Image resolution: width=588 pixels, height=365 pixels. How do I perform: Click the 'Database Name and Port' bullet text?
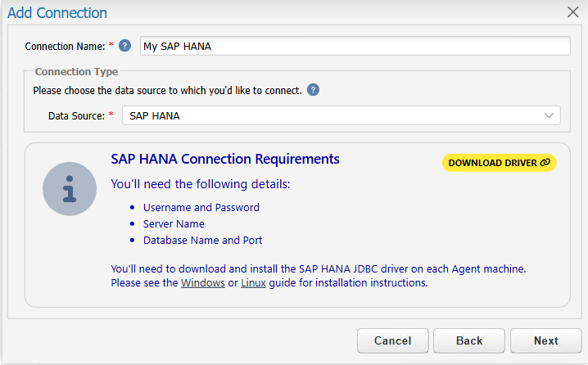pyautogui.click(x=202, y=241)
